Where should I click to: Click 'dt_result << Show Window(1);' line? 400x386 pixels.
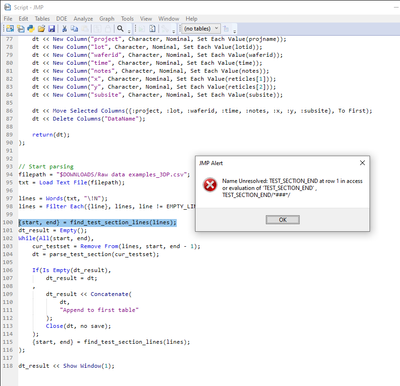pos(66,366)
